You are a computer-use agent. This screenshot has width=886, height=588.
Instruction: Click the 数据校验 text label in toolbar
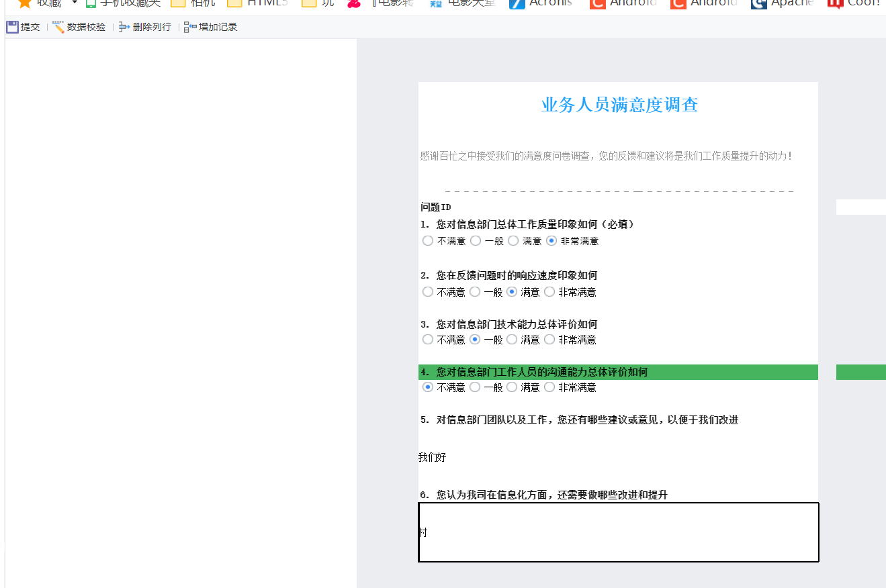click(x=86, y=28)
